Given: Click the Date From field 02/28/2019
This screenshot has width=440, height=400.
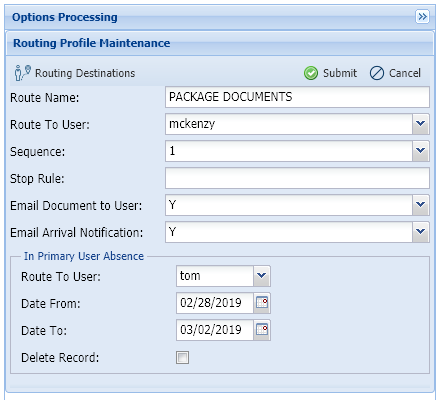Looking at the screenshot, I should pos(215,303).
